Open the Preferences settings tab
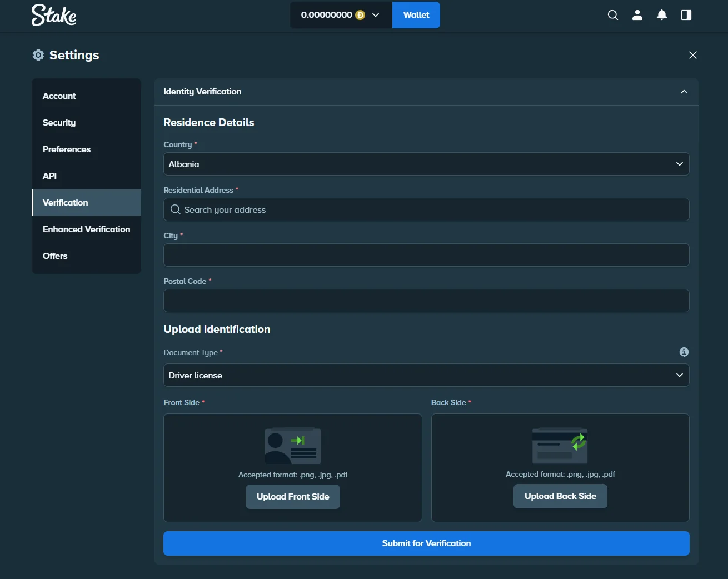Viewport: 728px width, 579px height. (86, 149)
